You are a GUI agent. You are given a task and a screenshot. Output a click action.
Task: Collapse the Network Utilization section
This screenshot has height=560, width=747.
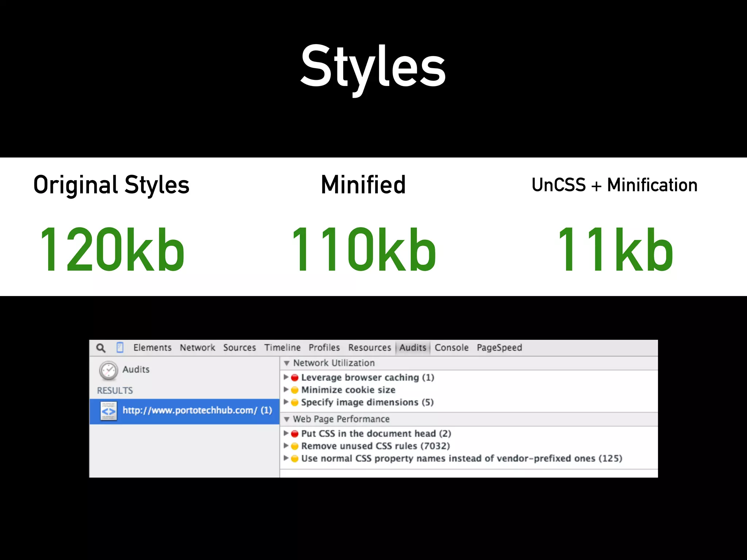[287, 363]
